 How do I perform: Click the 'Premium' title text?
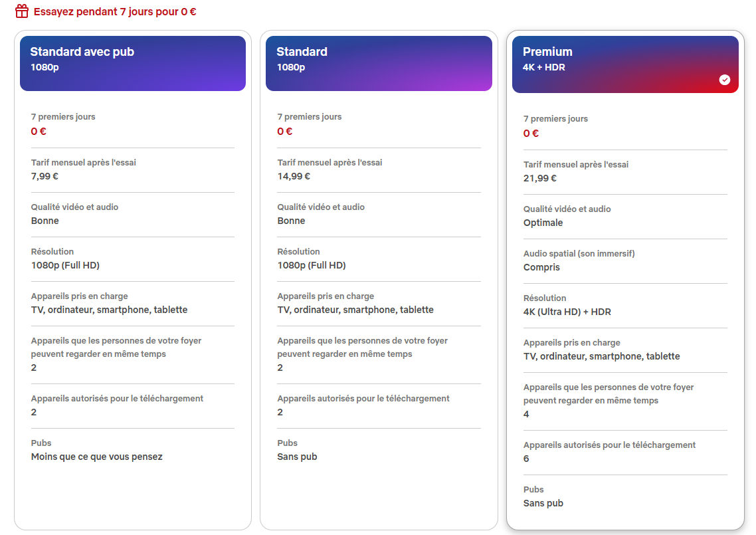(547, 52)
